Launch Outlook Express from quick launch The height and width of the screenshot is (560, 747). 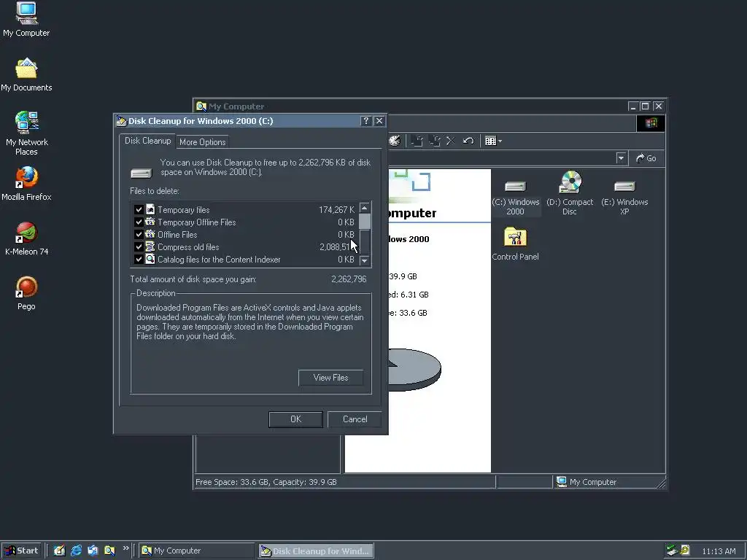point(93,551)
